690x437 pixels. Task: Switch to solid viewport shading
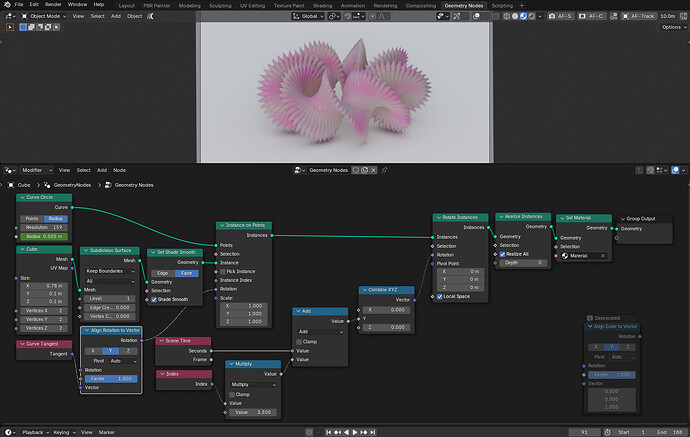[x=515, y=16]
